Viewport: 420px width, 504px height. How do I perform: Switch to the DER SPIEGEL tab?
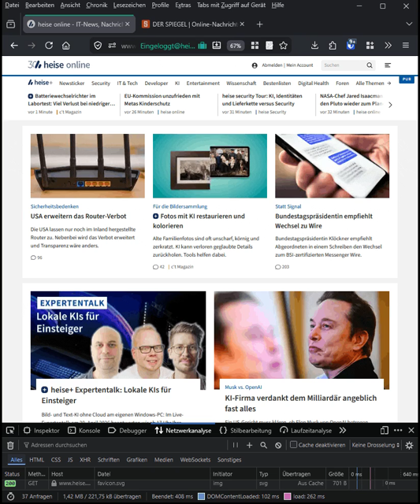tap(193, 24)
